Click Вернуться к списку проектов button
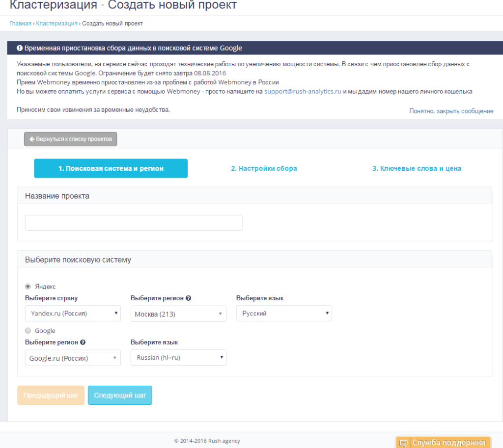The height and width of the screenshot is (448, 503). [x=71, y=139]
